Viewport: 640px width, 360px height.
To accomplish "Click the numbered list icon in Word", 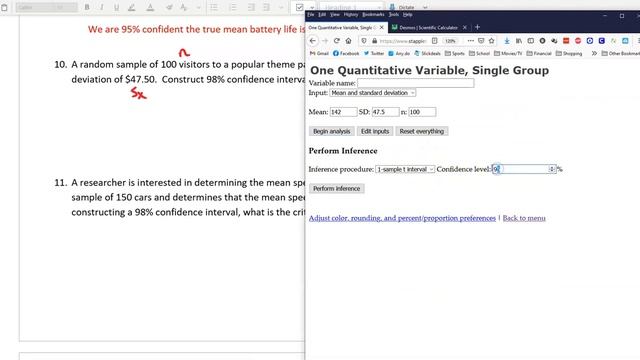I will pos(233,7).
